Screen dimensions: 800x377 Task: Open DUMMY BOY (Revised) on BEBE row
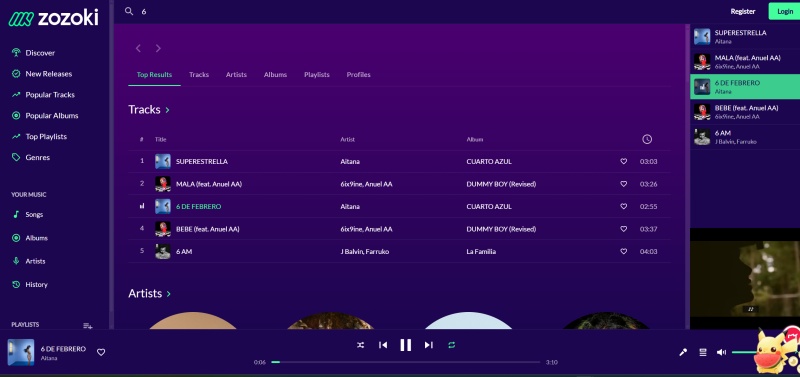pos(501,229)
